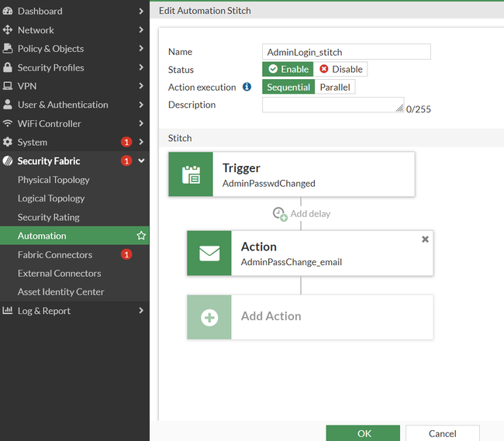Set Status to Disable
Image resolution: width=504 pixels, height=441 pixels.
pos(341,69)
